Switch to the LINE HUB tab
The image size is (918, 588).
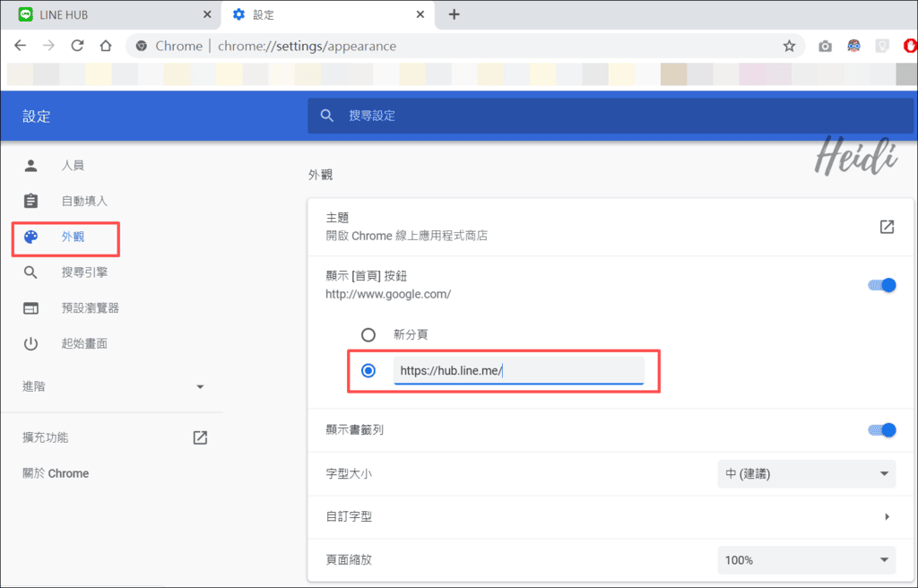pyautogui.click(x=111, y=14)
